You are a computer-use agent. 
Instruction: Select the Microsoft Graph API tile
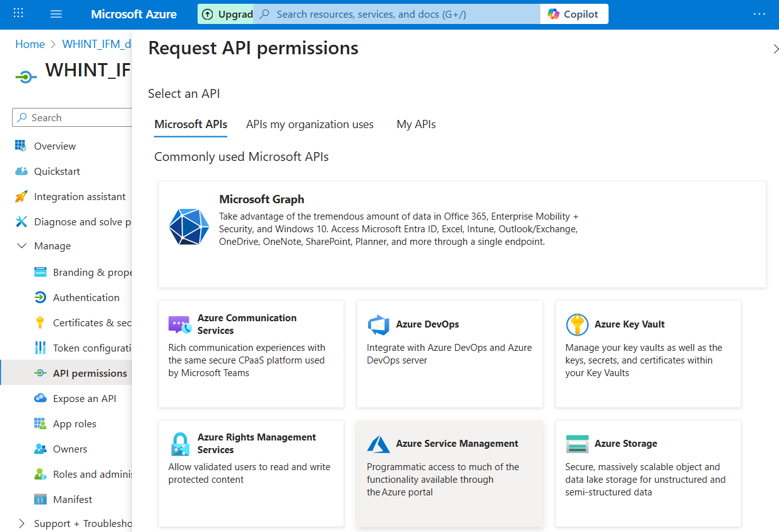coord(462,234)
